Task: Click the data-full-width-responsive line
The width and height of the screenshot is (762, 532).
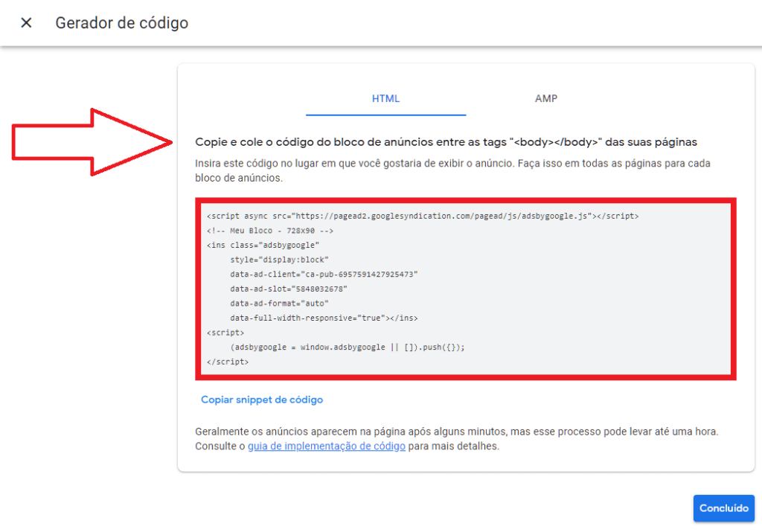Action: pyautogui.click(x=324, y=318)
